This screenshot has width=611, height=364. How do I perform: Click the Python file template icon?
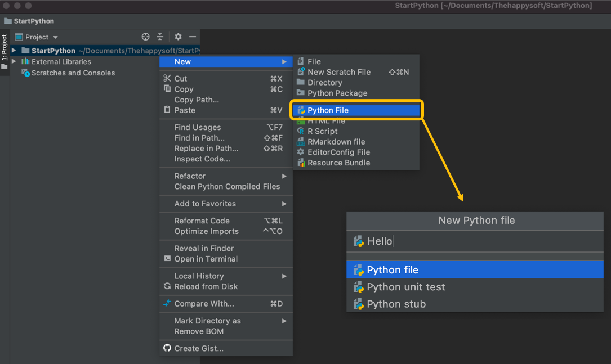[359, 270]
